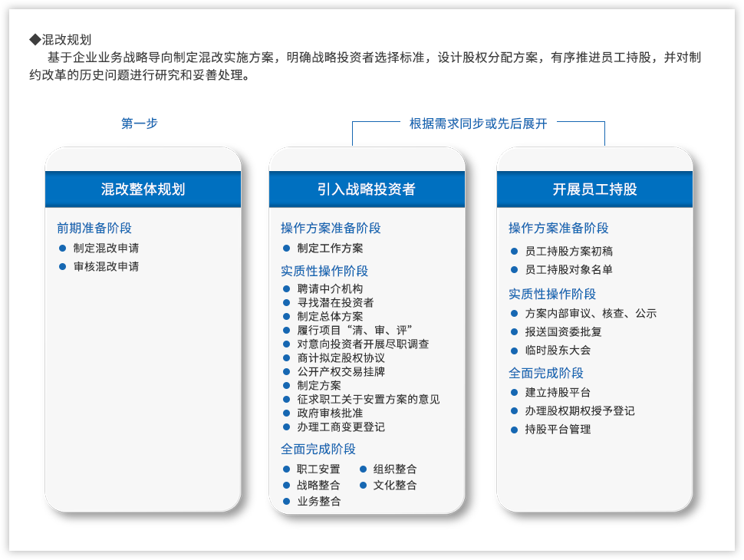This screenshot has width=744, height=560.
Task: Click 根据需求同步或先后展开 bracket label
Action: (x=478, y=124)
